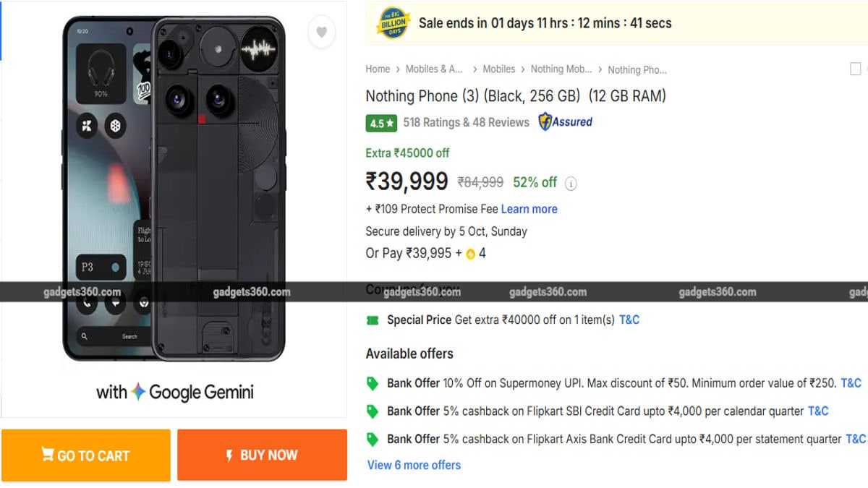This screenshot has width=868, height=488.
Task: Open 518 Ratings & 48 Reviews
Action: click(466, 123)
